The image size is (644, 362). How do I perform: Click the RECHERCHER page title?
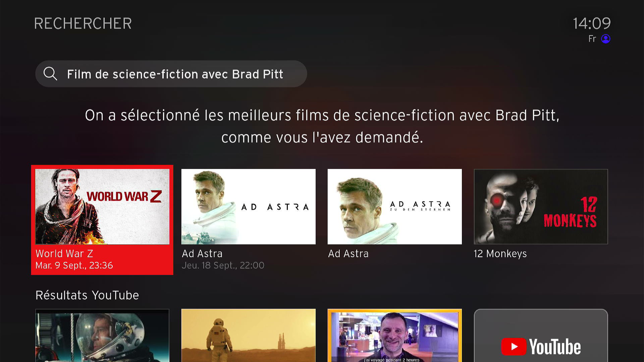tap(83, 23)
